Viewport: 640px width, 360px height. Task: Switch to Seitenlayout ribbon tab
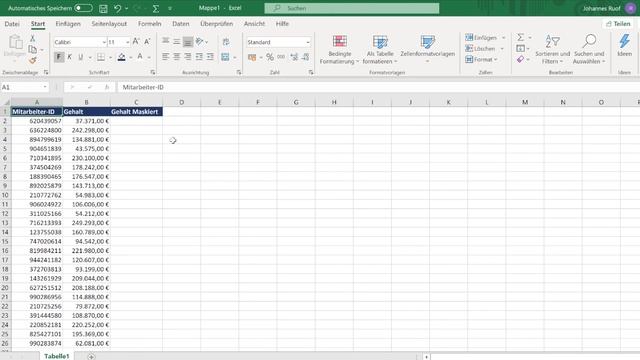[x=109, y=24]
